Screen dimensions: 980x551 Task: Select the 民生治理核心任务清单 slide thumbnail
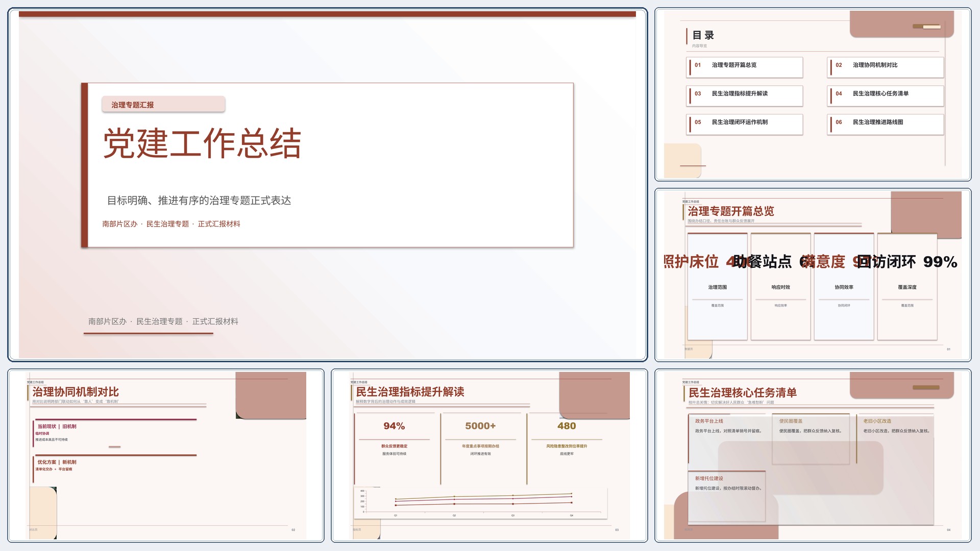tap(813, 456)
